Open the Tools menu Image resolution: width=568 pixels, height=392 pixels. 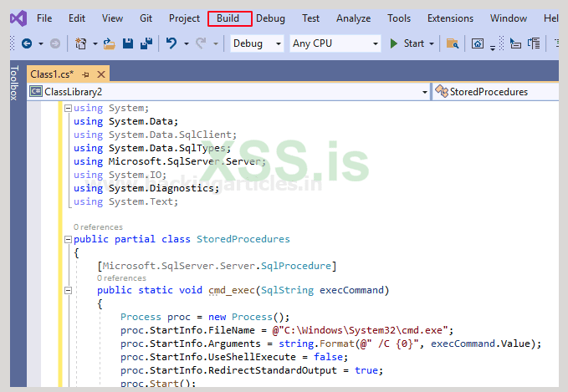tap(399, 18)
